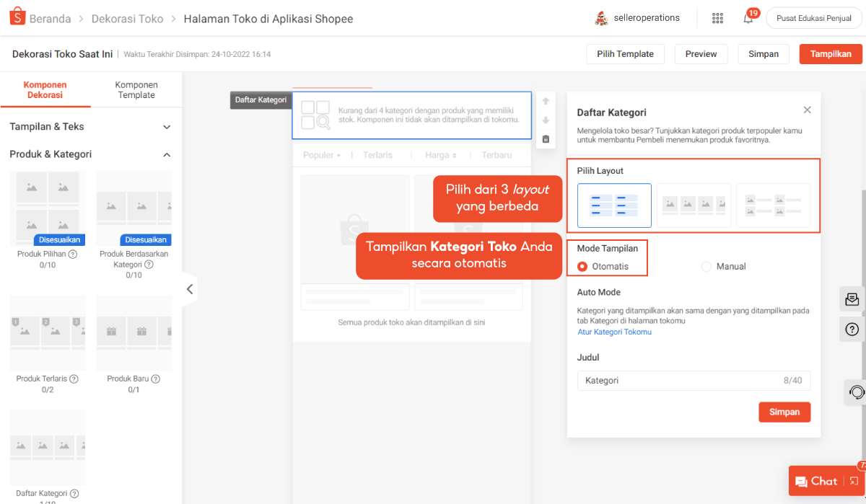Select the Manual display mode
The image size is (866, 504).
click(707, 267)
